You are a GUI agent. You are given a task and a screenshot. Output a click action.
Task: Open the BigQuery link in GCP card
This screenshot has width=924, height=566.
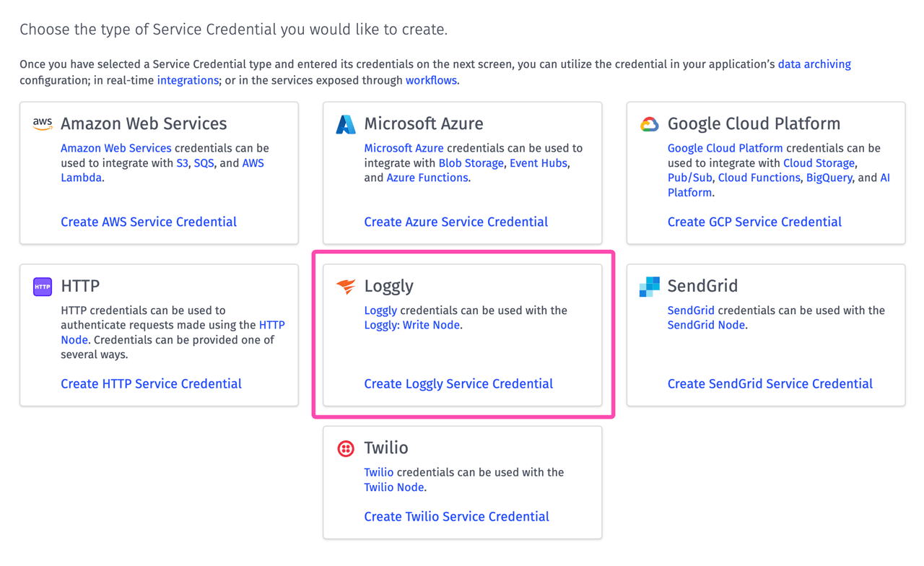pos(829,177)
